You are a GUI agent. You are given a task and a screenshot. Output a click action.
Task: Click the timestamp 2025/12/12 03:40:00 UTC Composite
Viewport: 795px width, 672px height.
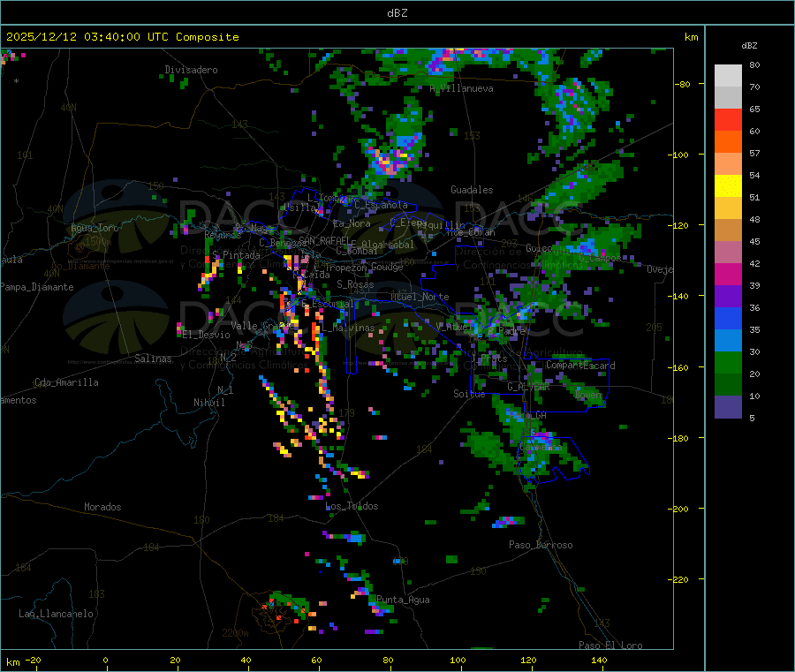click(122, 37)
